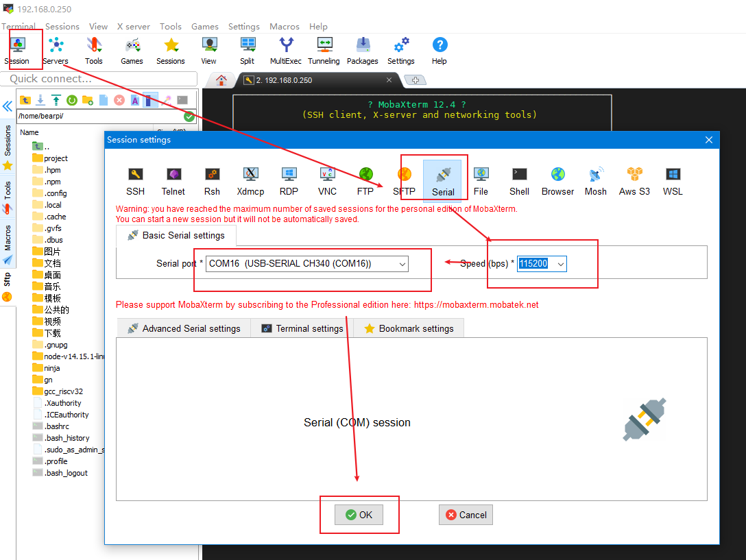Viewport: 746px width, 560px height.
Task: Switch to Advanced Serial settings tab
Action: tap(184, 329)
